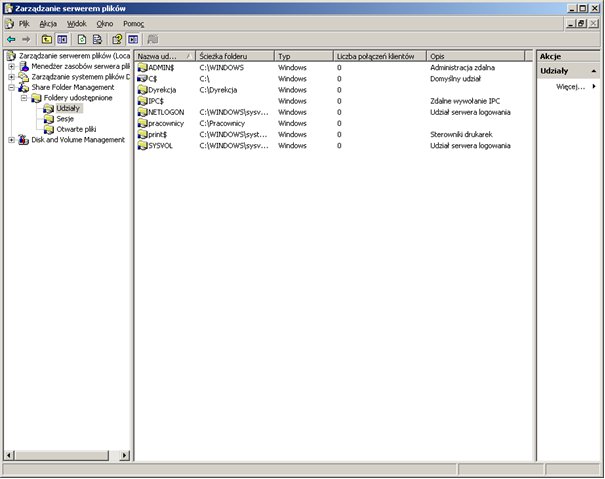Click the Refresh toolbar icon
This screenshot has width=605, height=479.
(x=82, y=39)
